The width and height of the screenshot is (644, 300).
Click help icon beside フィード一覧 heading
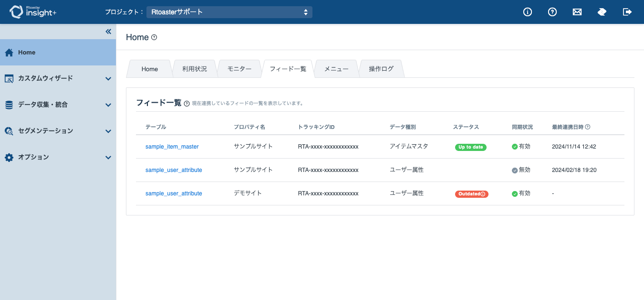click(x=187, y=103)
